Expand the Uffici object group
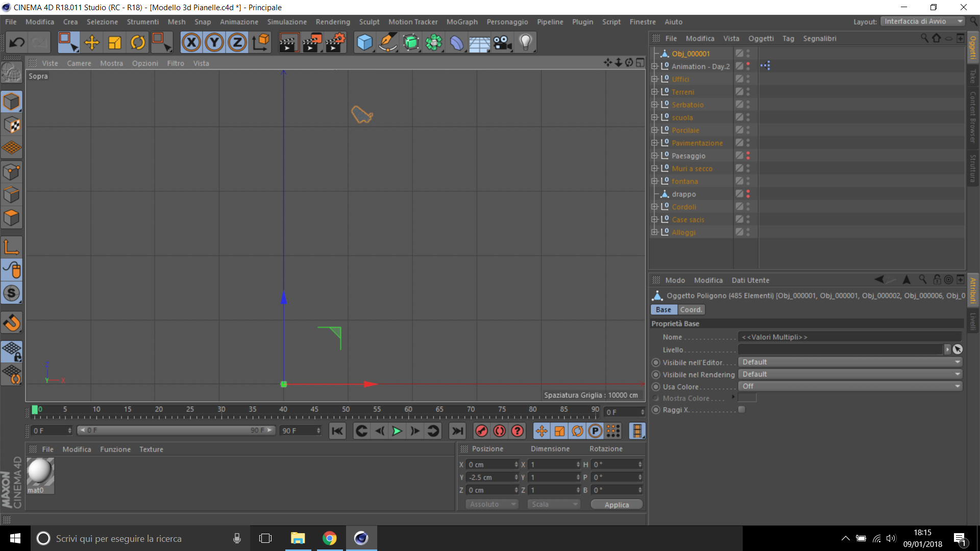The height and width of the screenshot is (551, 980). pyautogui.click(x=654, y=79)
